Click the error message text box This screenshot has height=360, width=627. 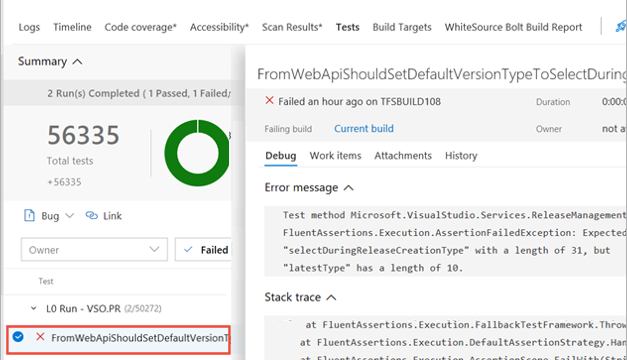[445, 241]
